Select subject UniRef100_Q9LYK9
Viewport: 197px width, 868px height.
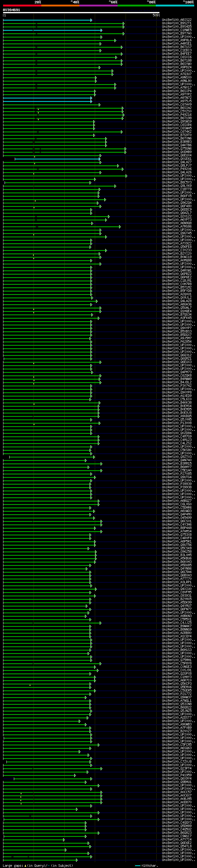[x=177, y=186]
